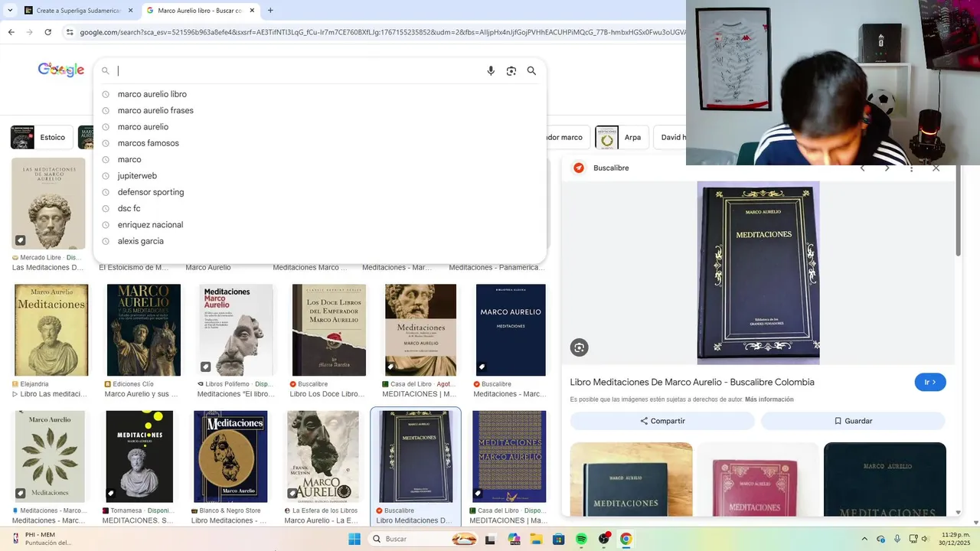Open Spotify from the taskbar
The image size is (980, 551).
581,539
